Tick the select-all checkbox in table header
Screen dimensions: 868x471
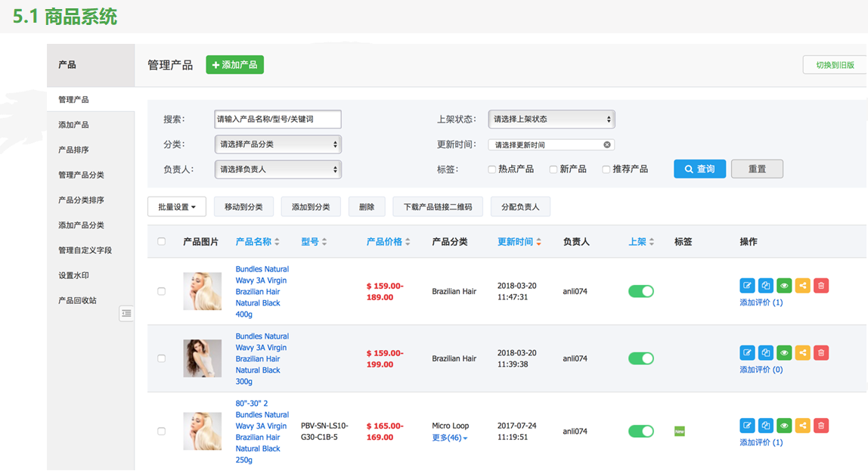161,242
